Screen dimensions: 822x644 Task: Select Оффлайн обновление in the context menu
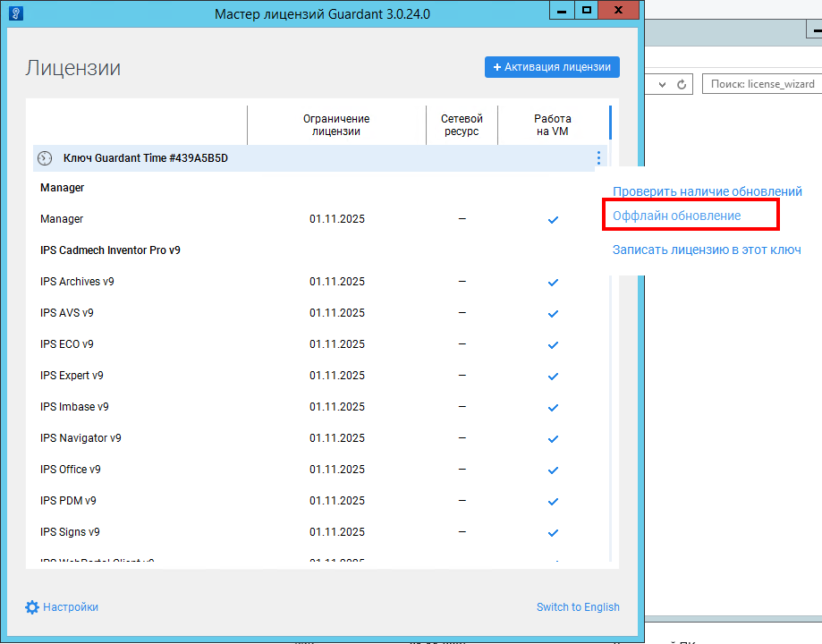coord(676,216)
